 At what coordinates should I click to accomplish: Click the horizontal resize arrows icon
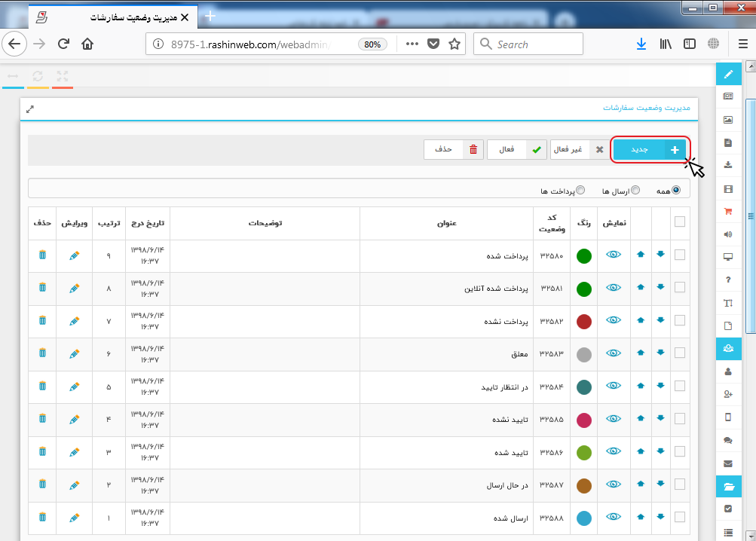[13, 76]
